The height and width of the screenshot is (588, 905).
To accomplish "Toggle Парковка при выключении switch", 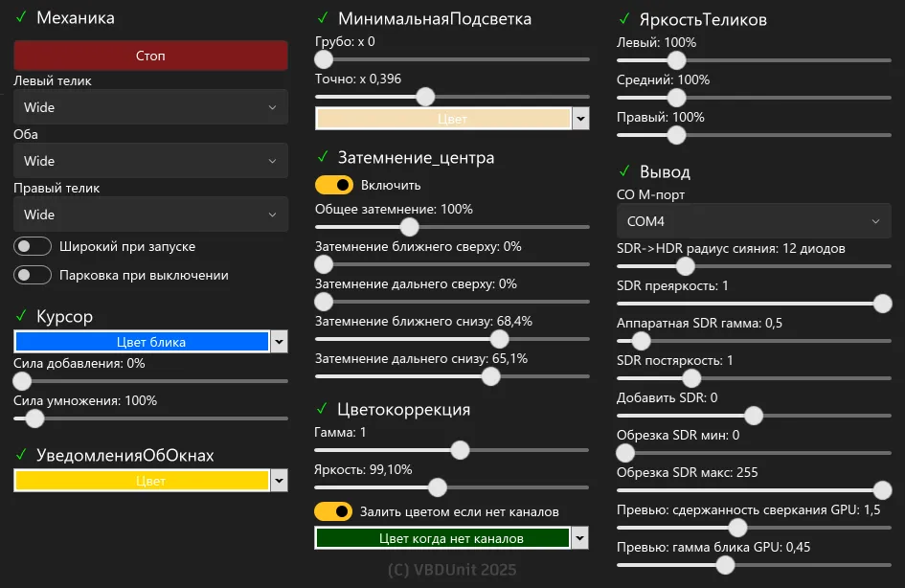I will [x=33, y=276].
